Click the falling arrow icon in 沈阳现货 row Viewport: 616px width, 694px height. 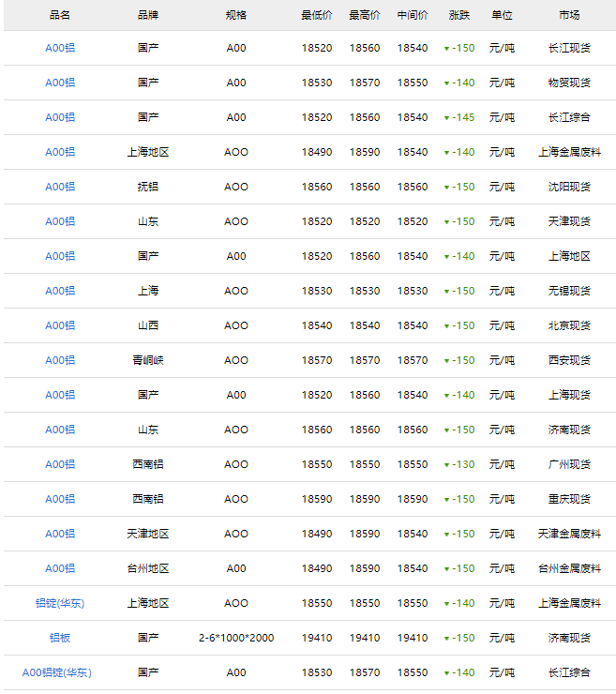447,188
